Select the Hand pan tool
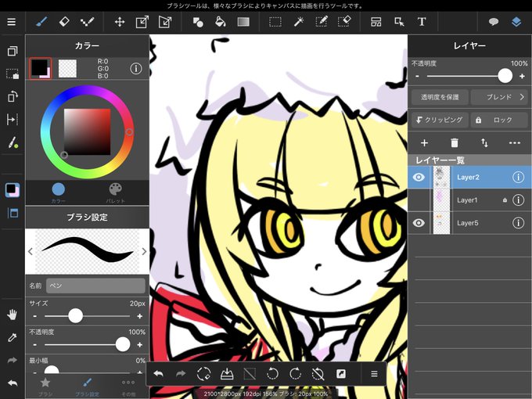Screen dimensions: 532x399 tap(13, 315)
